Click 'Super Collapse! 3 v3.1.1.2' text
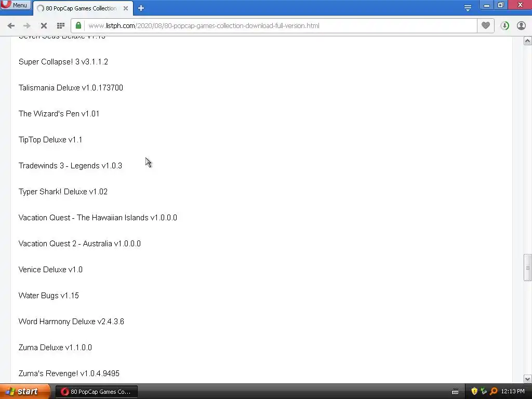Screen dimensions: 532x399 pyautogui.click(x=63, y=62)
